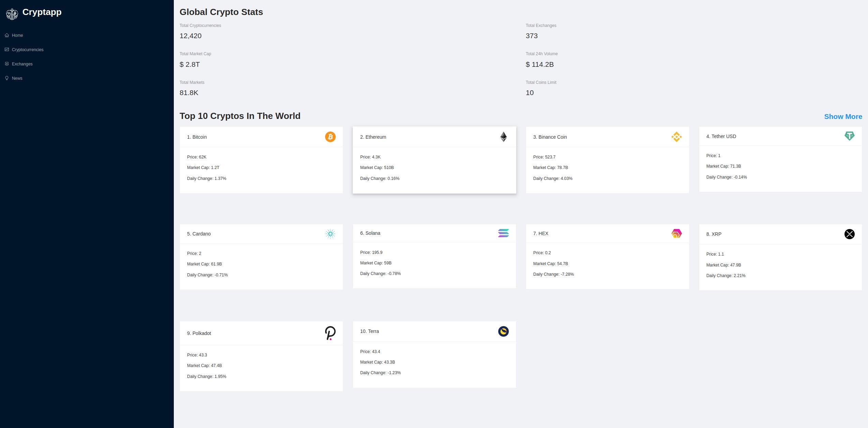The image size is (868, 428).
Task: Click Terra's 'Price: 43.4' text
Action: [x=370, y=352]
